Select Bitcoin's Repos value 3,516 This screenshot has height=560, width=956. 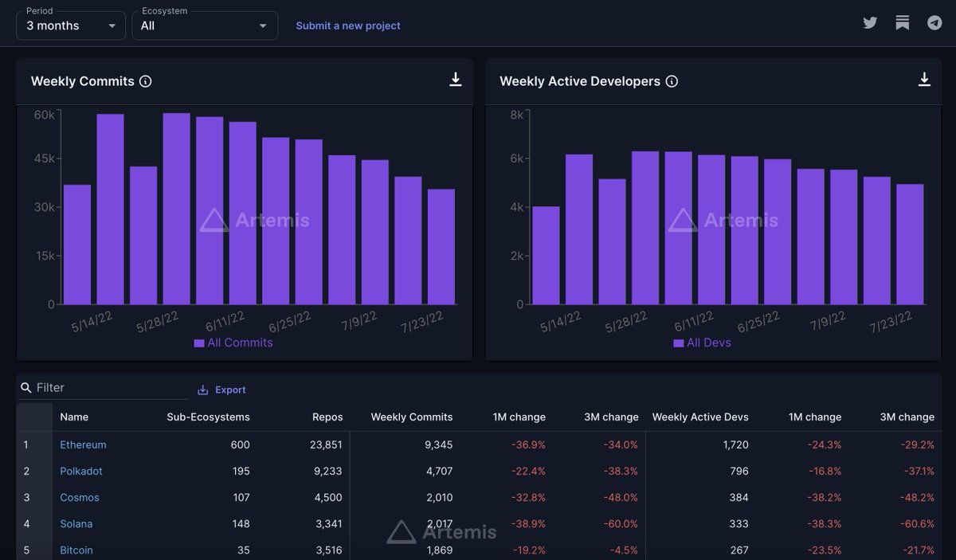(328, 550)
